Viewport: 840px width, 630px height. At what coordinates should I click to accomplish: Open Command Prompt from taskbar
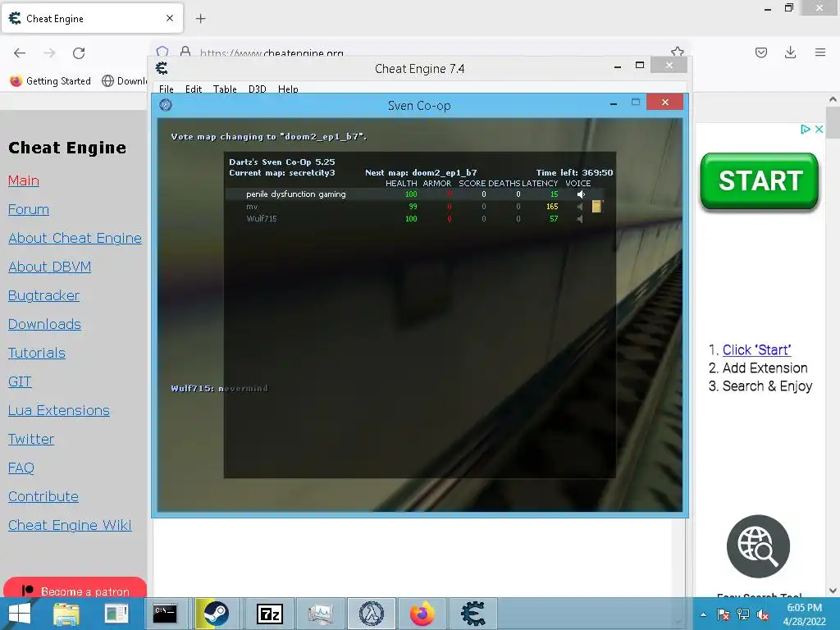(165, 614)
